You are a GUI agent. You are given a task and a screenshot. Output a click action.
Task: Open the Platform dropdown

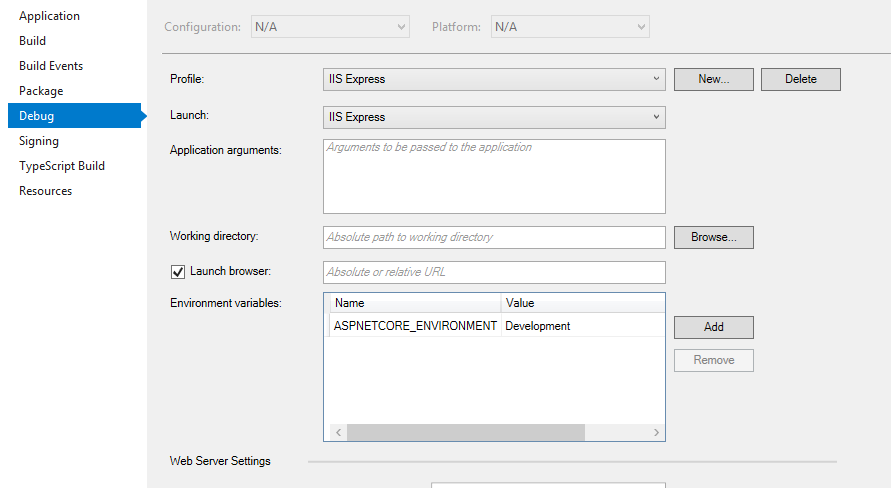(570, 27)
